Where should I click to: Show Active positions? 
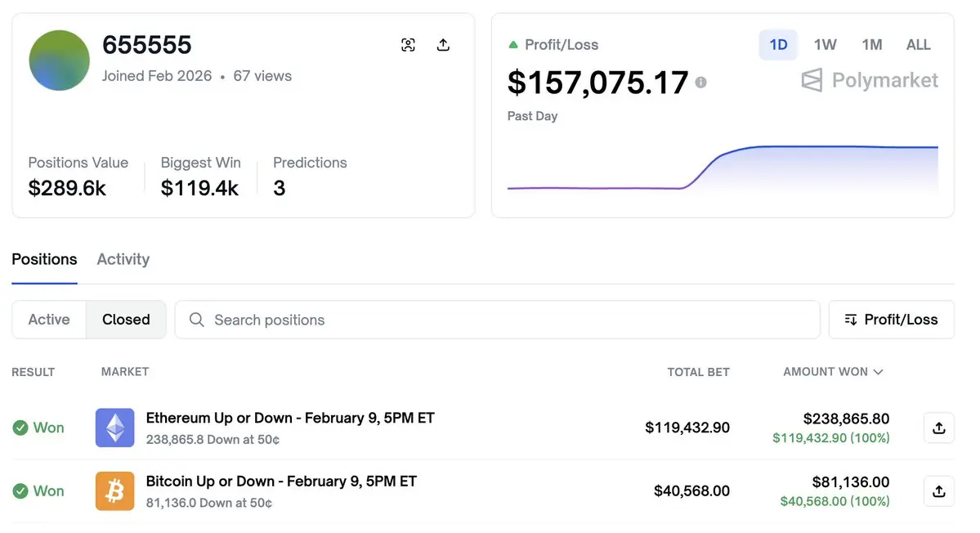click(x=49, y=320)
